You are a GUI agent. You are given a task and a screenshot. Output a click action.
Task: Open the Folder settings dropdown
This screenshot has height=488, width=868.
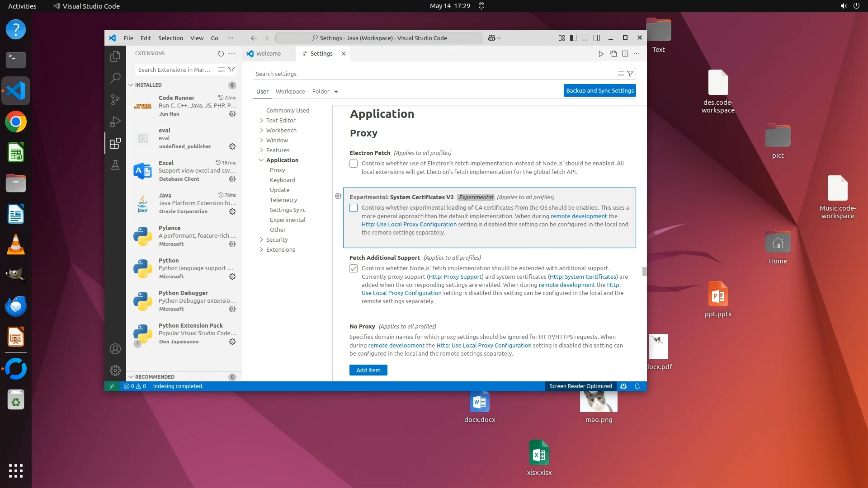[336, 92]
